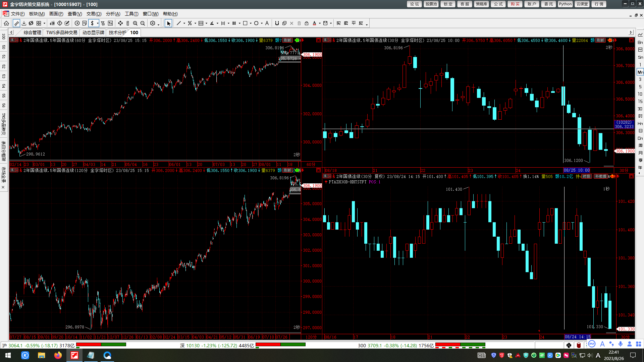Click the zoom out magnifier icon

click(x=143, y=23)
